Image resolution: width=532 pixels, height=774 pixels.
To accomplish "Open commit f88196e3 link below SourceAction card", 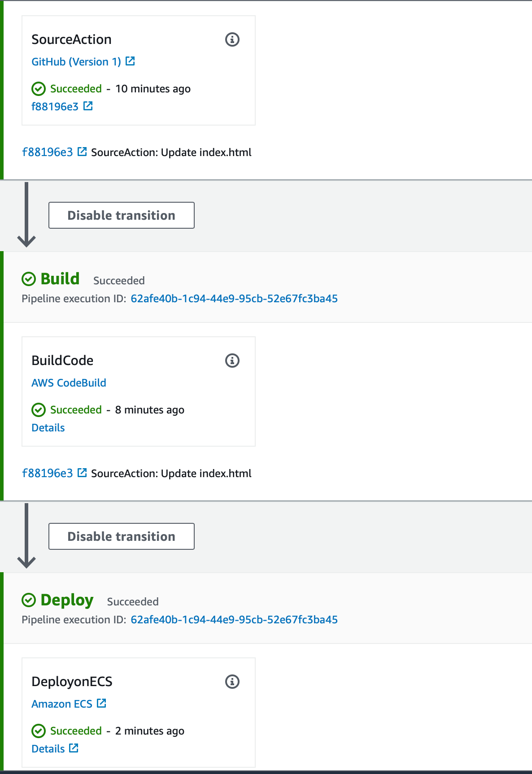I will [47, 152].
